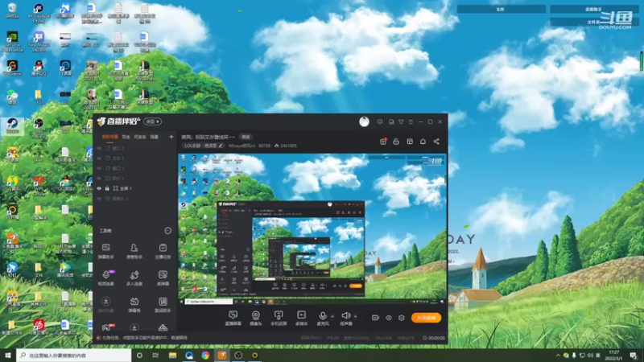Toggle visibility eye of 图片 1 source
This screenshot has width=644, height=362.
pos(99,178)
